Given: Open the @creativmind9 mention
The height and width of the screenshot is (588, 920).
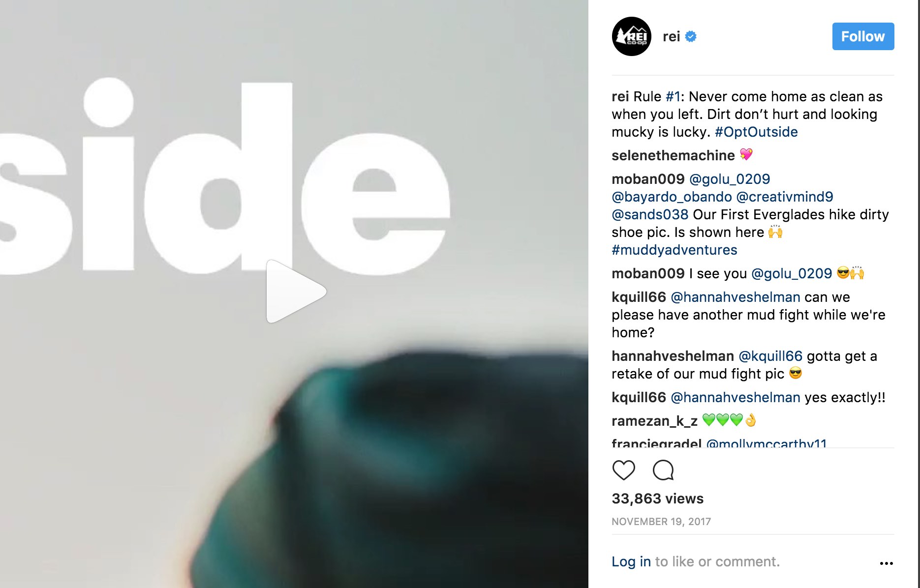Looking at the screenshot, I should tap(785, 197).
